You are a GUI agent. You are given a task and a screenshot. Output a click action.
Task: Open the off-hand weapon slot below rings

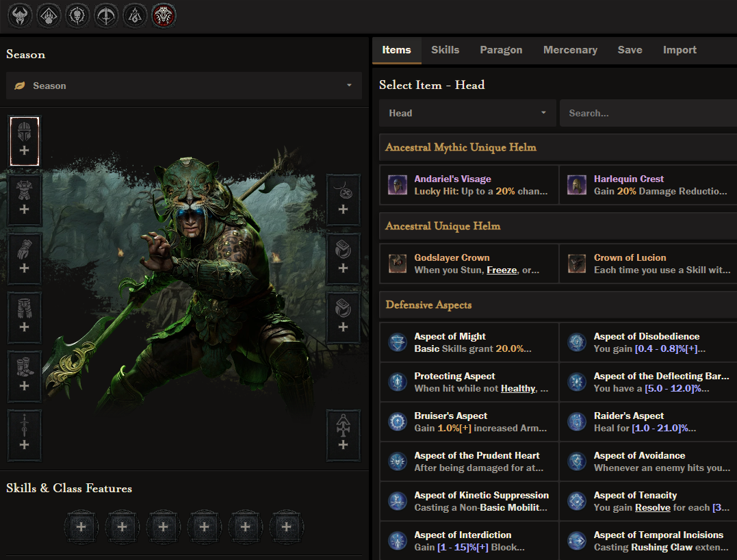343,435
